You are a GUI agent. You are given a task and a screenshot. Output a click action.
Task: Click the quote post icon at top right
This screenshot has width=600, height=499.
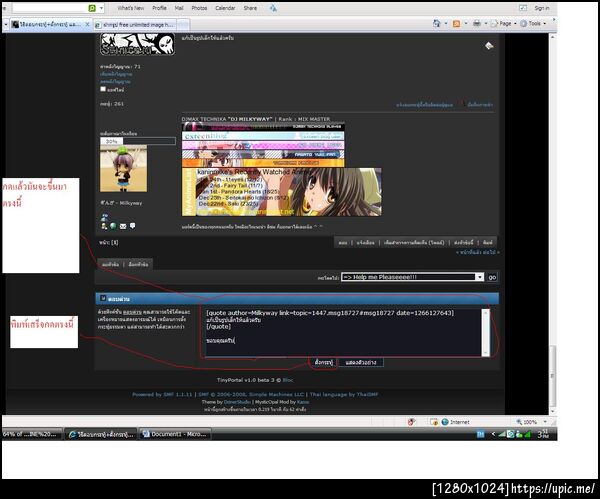[x=489, y=46]
